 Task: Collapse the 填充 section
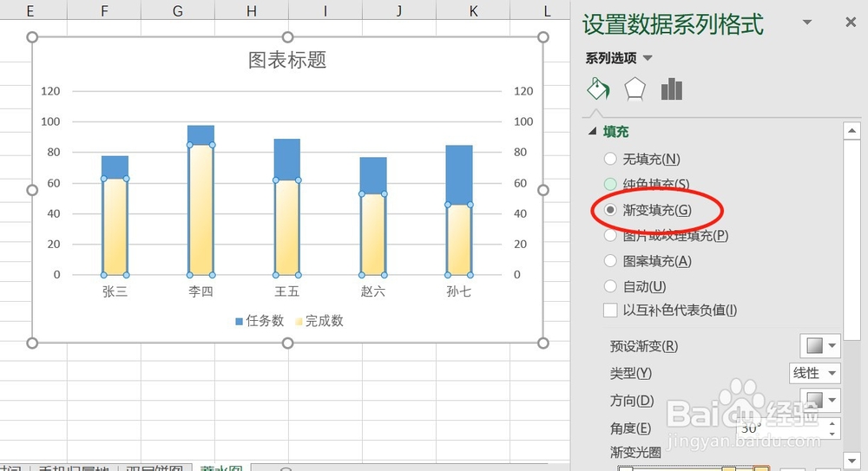592,131
